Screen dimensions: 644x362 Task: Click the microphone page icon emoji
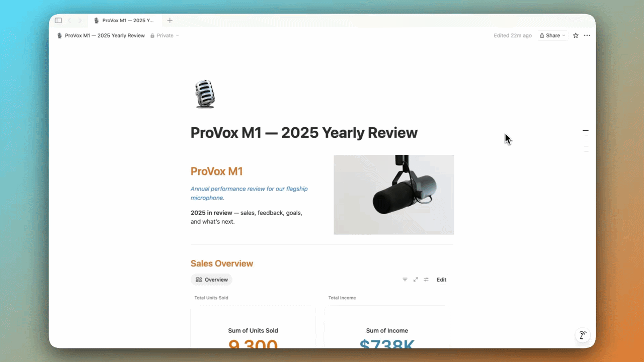(204, 94)
